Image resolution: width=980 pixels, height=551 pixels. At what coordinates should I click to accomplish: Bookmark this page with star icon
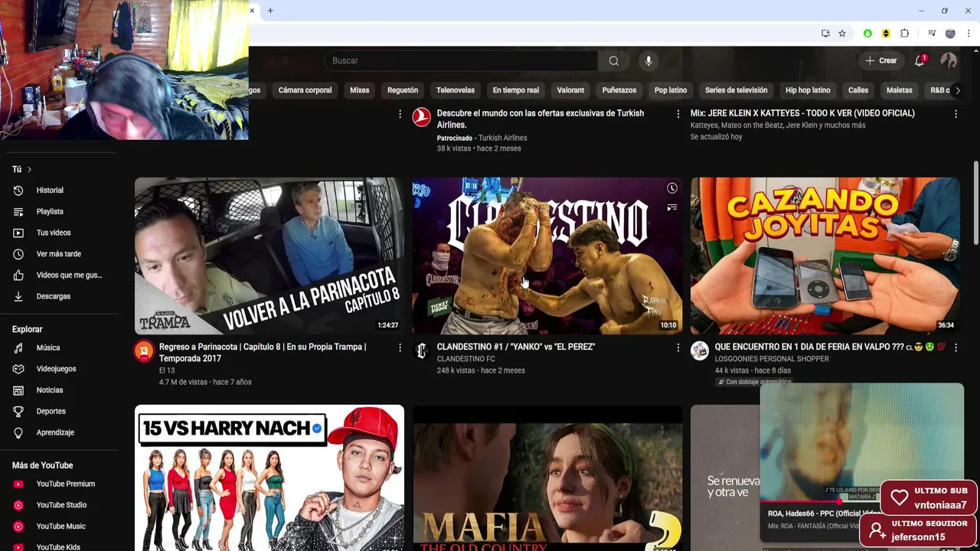tap(842, 34)
